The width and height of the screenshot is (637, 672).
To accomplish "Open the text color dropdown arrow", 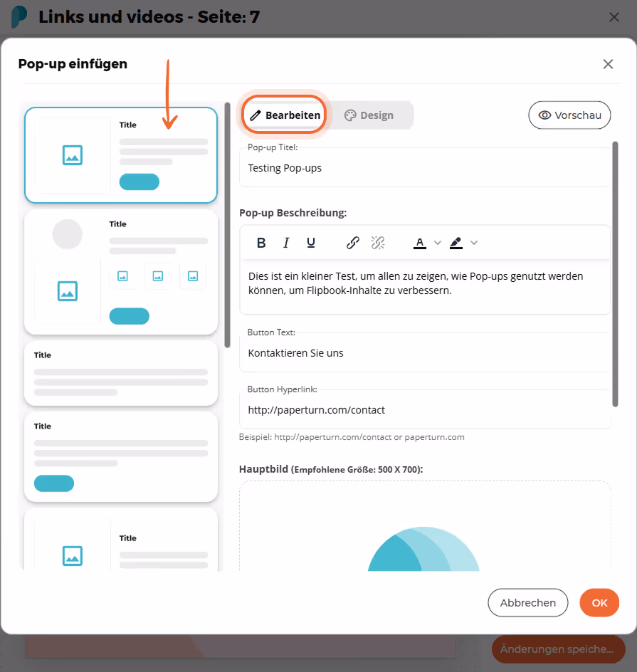I will coord(438,243).
